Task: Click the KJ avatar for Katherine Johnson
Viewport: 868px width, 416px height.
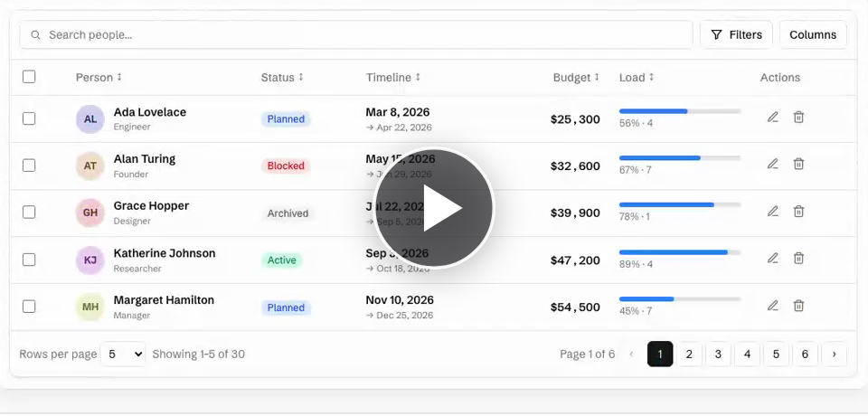Action: coord(90,260)
